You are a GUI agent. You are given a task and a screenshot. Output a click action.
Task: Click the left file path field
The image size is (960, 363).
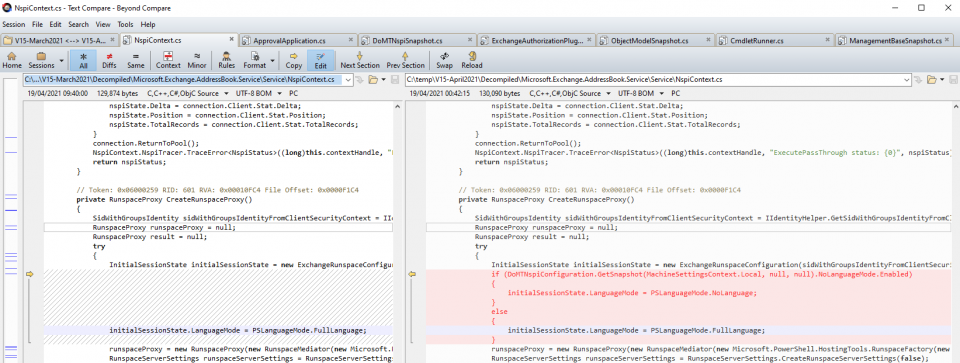183,80
